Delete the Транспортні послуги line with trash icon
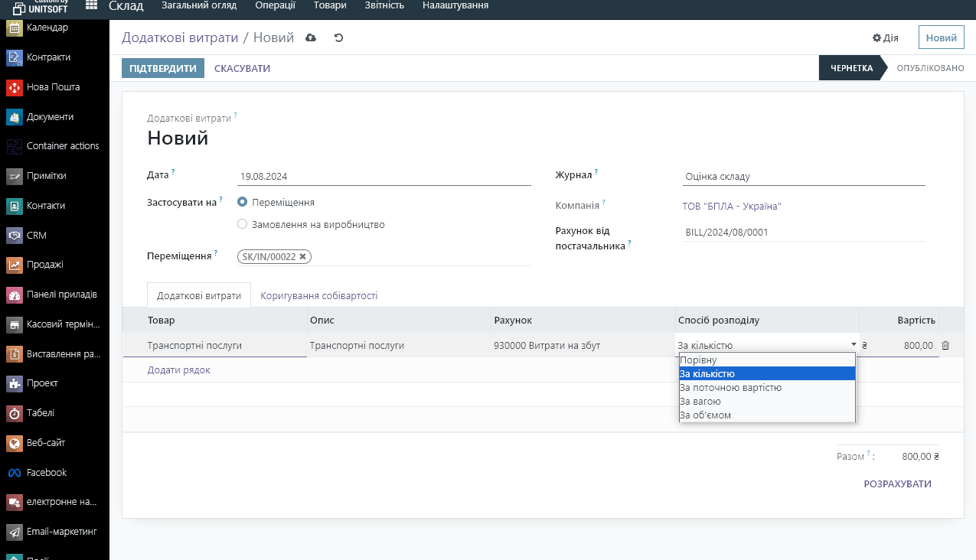Viewport: 976px width, 560px height. pos(945,346)
